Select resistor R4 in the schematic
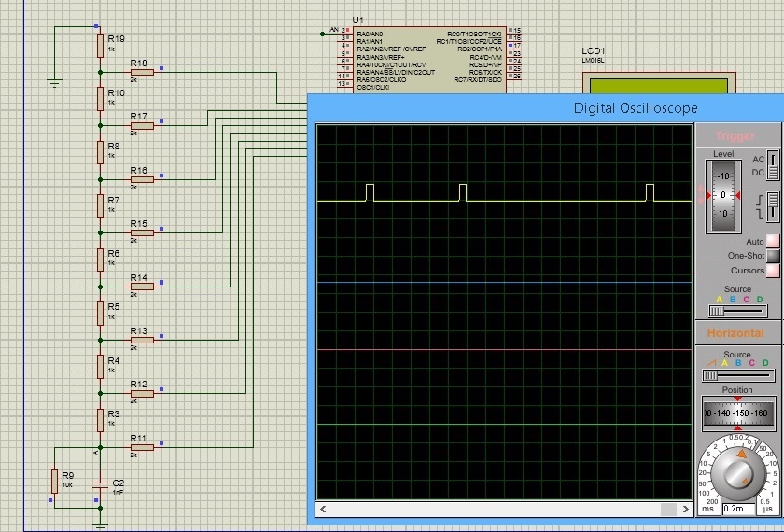Viewport: 784px width, 532px height. tap(101, 367)
